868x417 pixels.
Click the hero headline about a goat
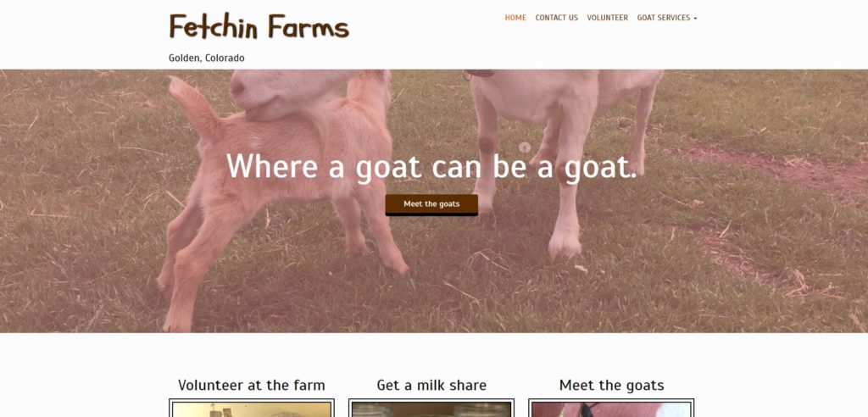[x=431, y=166]
